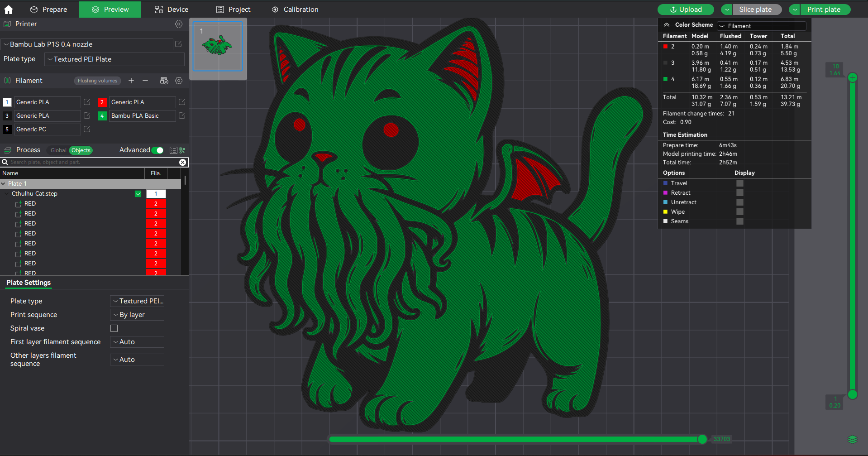
Task: Open top Plate type Textured PEI dropdown
Action: pyautogui.click(x=114, y=59)
